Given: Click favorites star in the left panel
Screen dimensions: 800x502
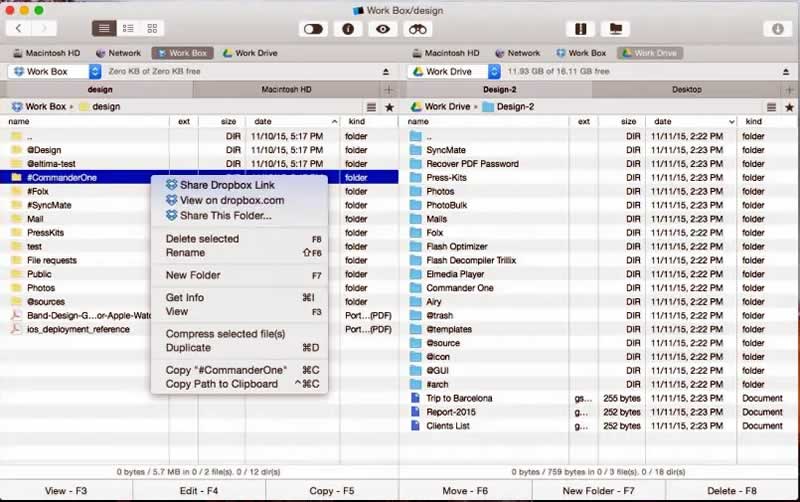Looking at the screenshot, I should pyautogui.click(x=389, y=107).
